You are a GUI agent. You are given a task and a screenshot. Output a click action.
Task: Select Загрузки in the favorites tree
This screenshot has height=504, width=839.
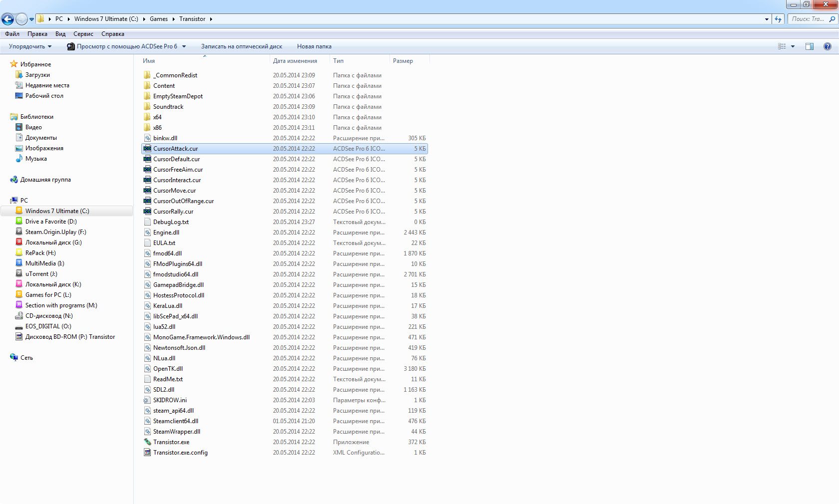(x=37, y=75)
